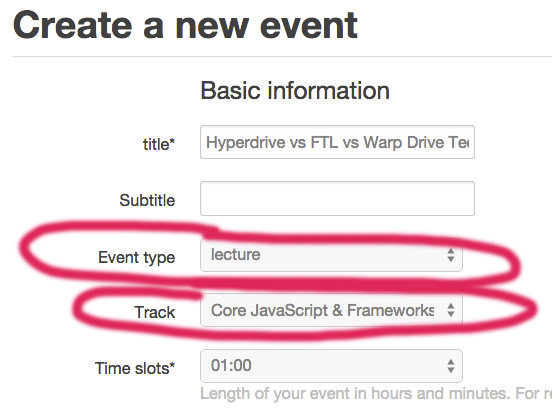
Task: Open the Track dropdown menu
Action: [331, 310]
